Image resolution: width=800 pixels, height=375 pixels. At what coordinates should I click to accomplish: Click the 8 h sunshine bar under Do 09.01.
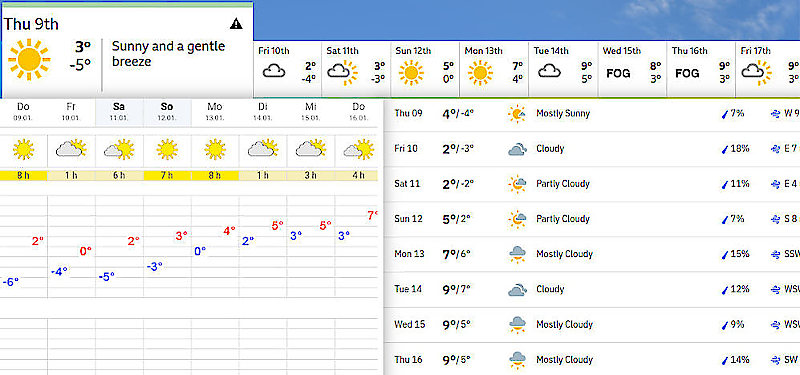(23, 176)
